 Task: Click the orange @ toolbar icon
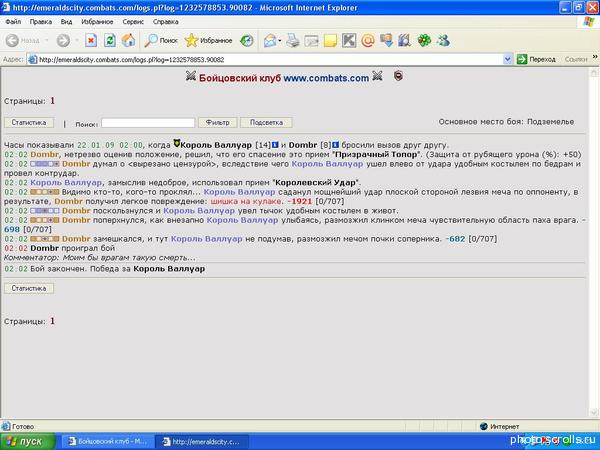coord(368,40)
